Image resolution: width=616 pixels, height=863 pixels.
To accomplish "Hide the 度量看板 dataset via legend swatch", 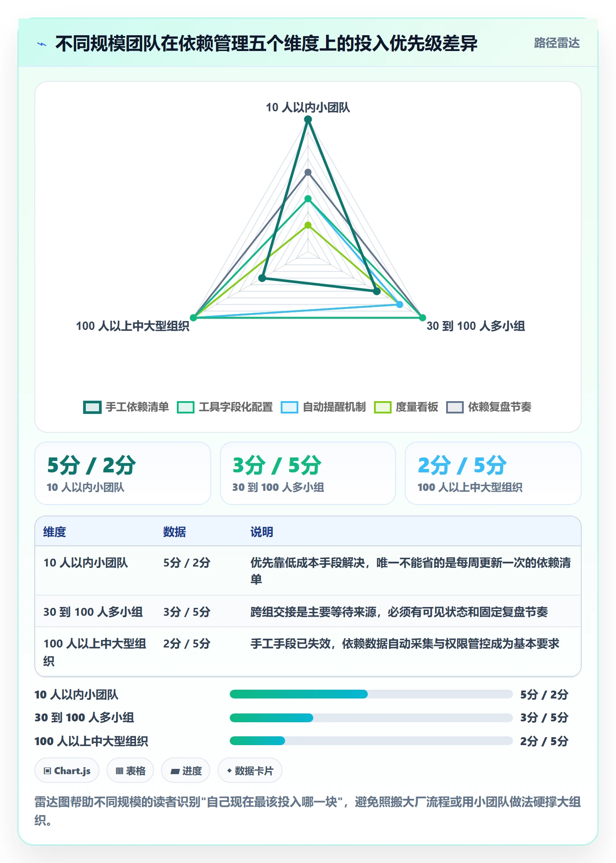I will click(382, 407).
